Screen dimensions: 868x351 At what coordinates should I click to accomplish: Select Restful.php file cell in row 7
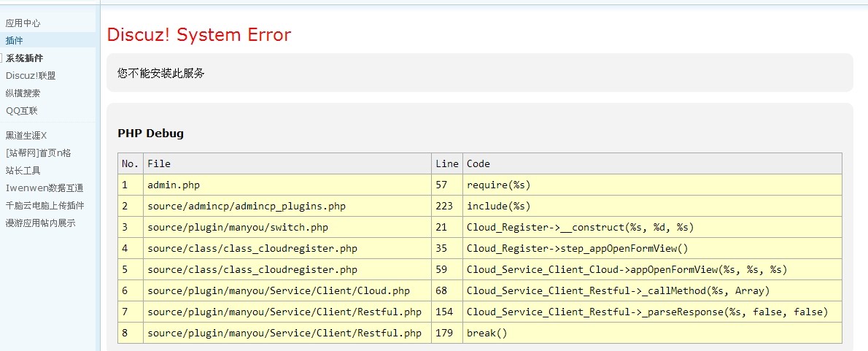point(287,312)
